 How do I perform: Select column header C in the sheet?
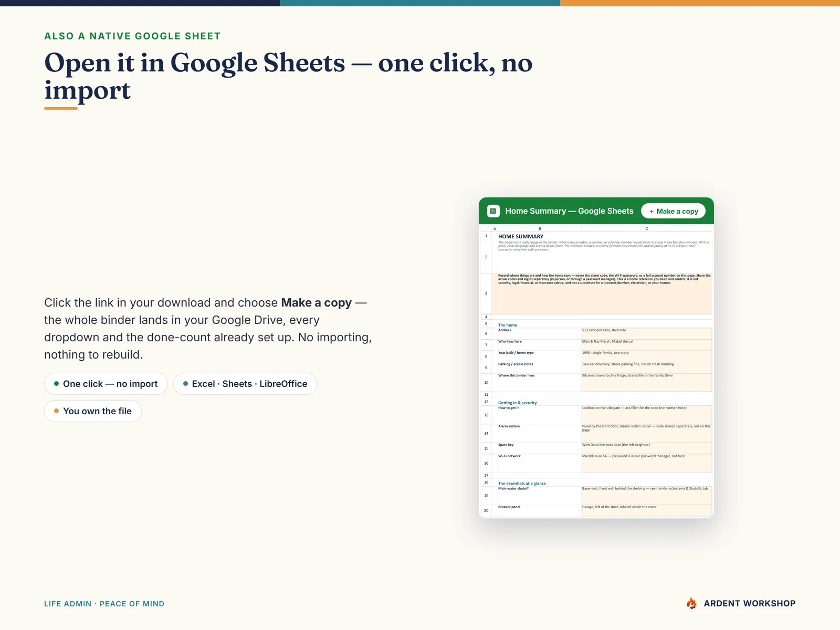point(647,229)
